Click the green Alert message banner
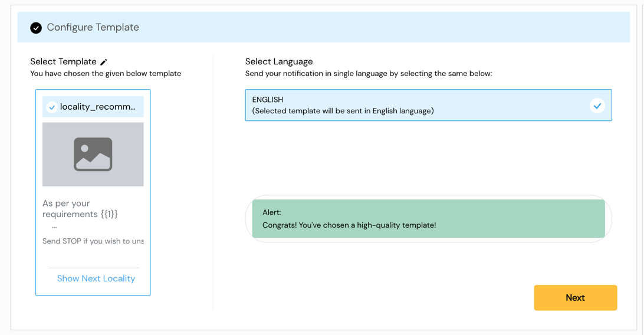The image size is (644, 335). click(428, 219)
